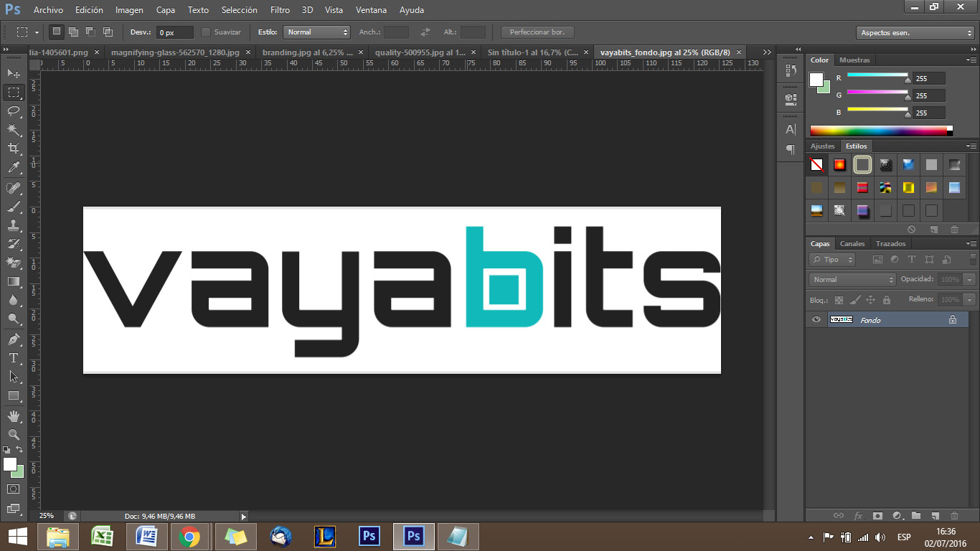Toggle lock transparent pixels
This screenshot has height=551, width=980.
coord(839,300)
